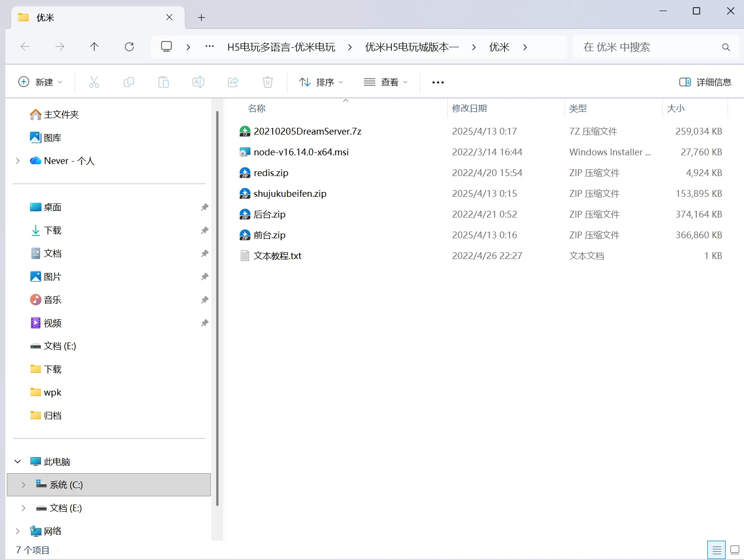
Task: Select the 20210205DreamServer.7z file
Action: pos(307,131)
